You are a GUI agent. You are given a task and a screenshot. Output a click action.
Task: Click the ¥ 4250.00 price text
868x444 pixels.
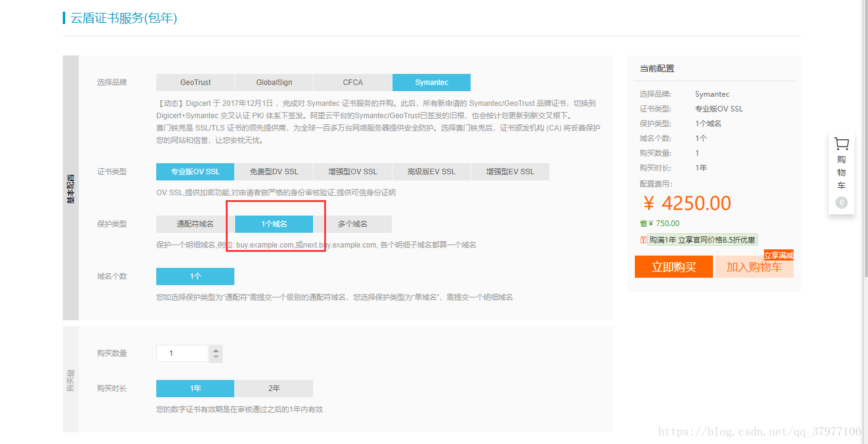(687, 203)
